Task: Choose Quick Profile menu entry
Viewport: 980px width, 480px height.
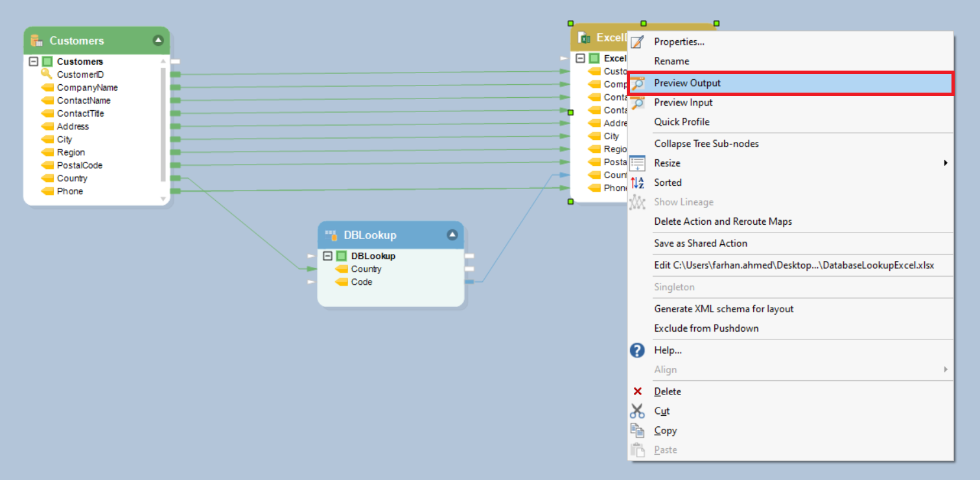Action: pos(682,122)
